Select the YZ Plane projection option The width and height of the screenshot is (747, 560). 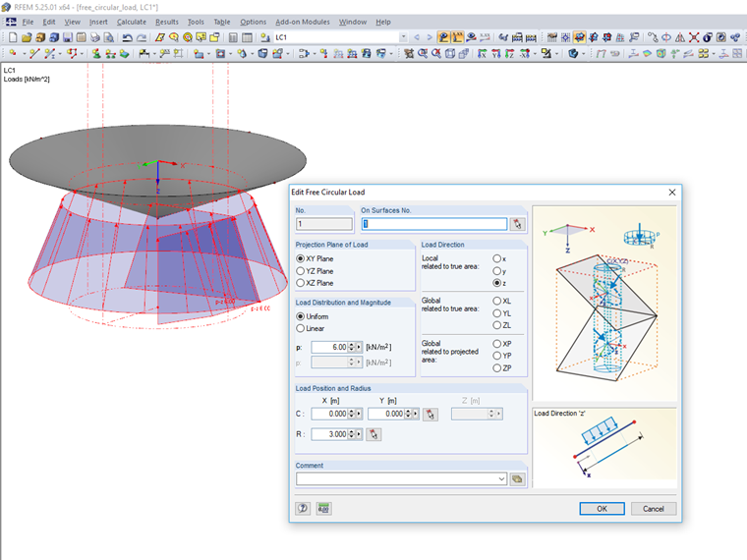tap(301, 271)
